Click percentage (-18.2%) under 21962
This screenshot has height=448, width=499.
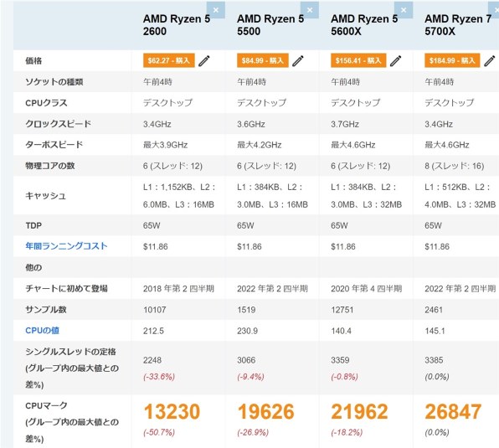[347, 432]
